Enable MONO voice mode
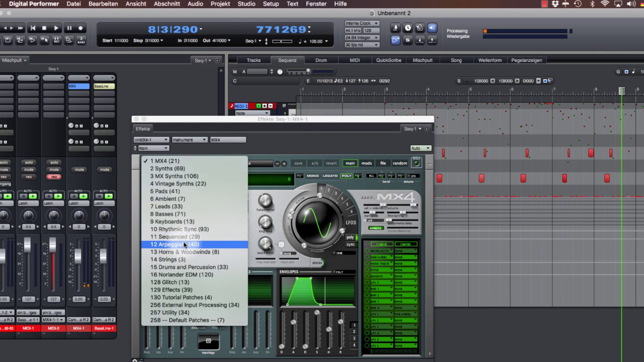Screen dimensions: 644x362 click(313, 176)
